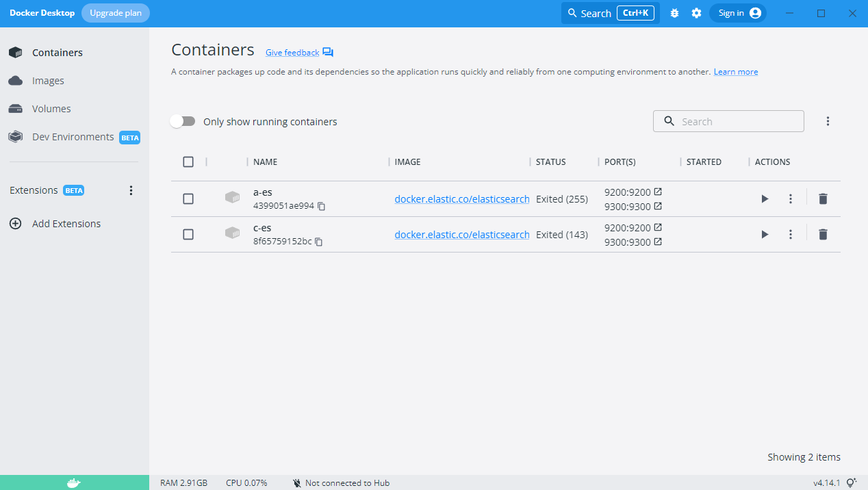Open more actions menu for a-es

point(791,198)
